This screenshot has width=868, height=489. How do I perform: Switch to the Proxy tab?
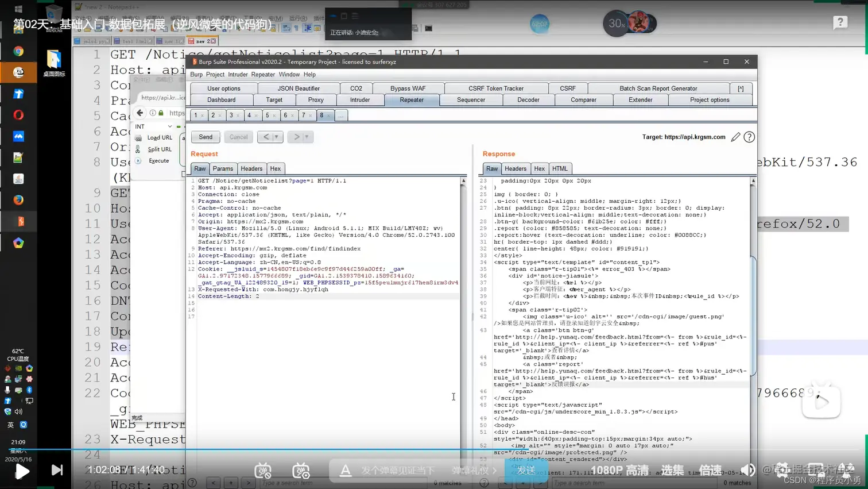pos(316,100)
